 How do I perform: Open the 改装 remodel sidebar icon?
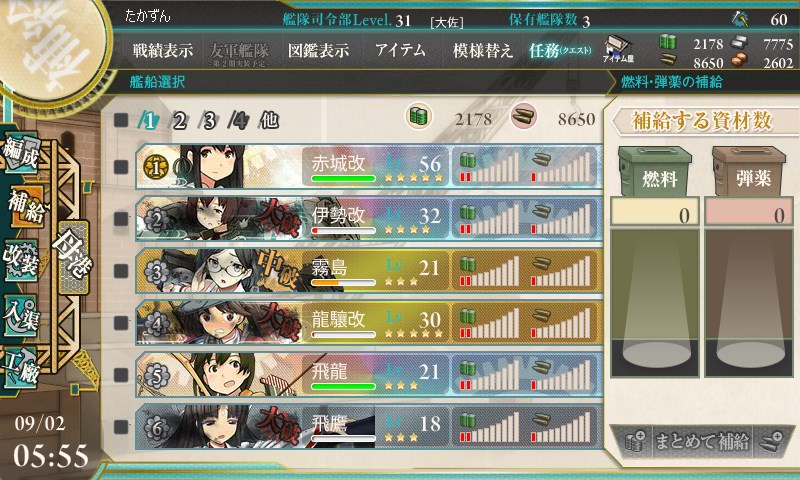pyautogui.click(x=20, y=260)
